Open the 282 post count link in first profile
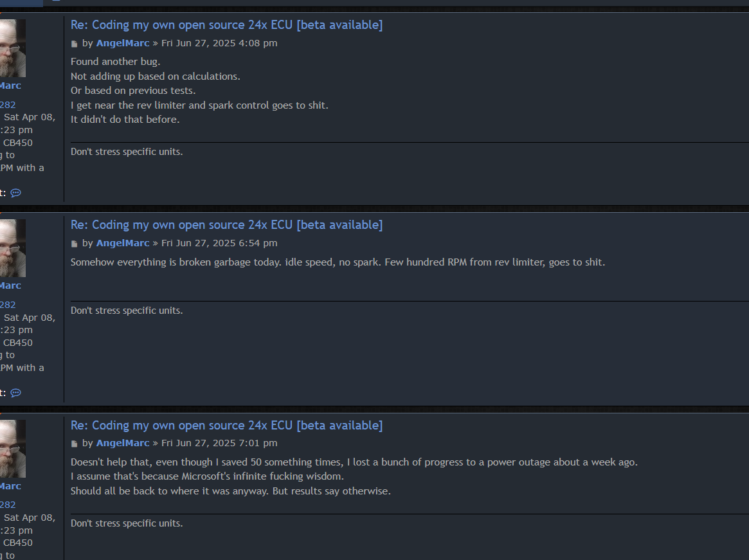This screenshot has height=560, width=749. click(8, 105)
